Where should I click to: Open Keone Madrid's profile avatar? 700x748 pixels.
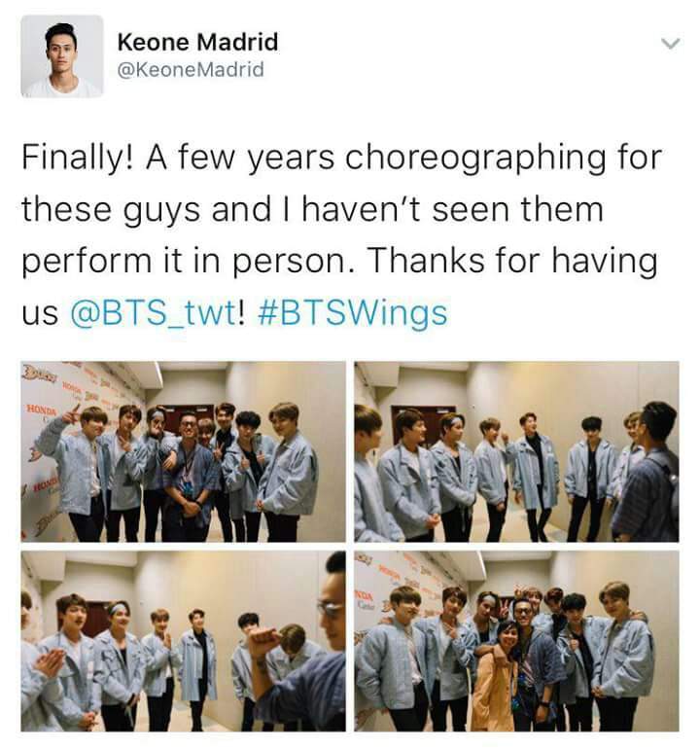point(62,56)
